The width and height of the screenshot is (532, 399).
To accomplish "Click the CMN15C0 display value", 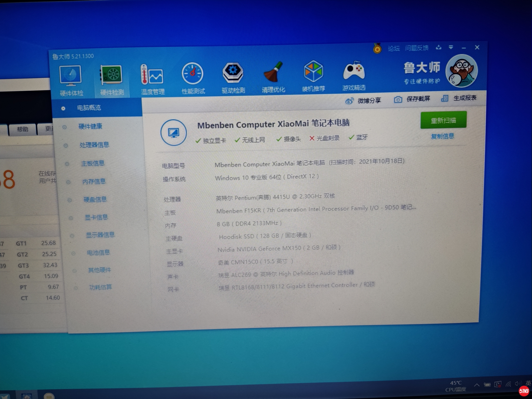I will (x=256, y=262).
